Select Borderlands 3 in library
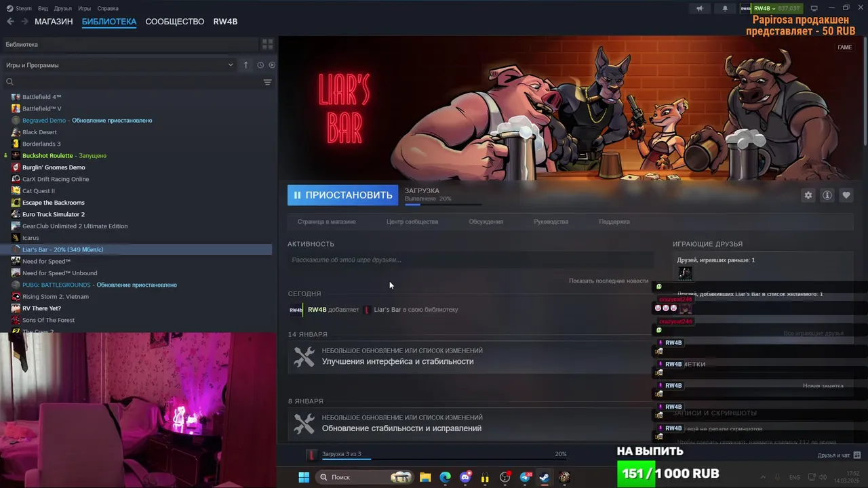 pyautogui.click(x=41, y=144)
